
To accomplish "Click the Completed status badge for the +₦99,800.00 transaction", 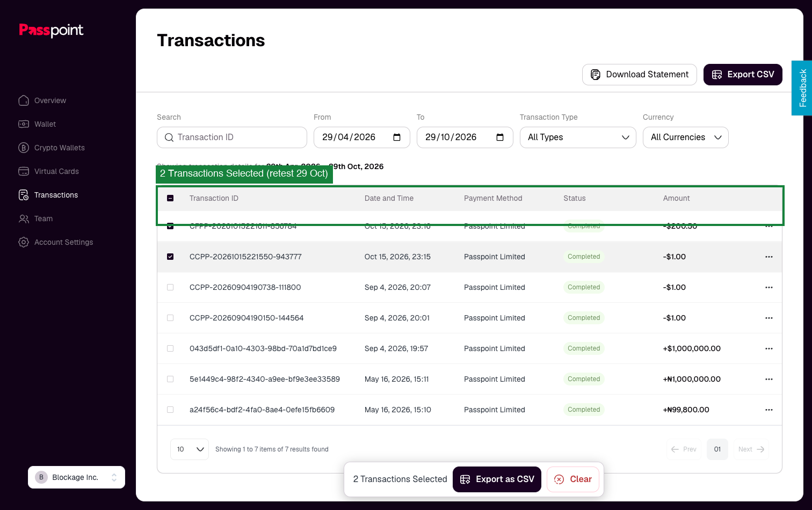I will point(584,410).
